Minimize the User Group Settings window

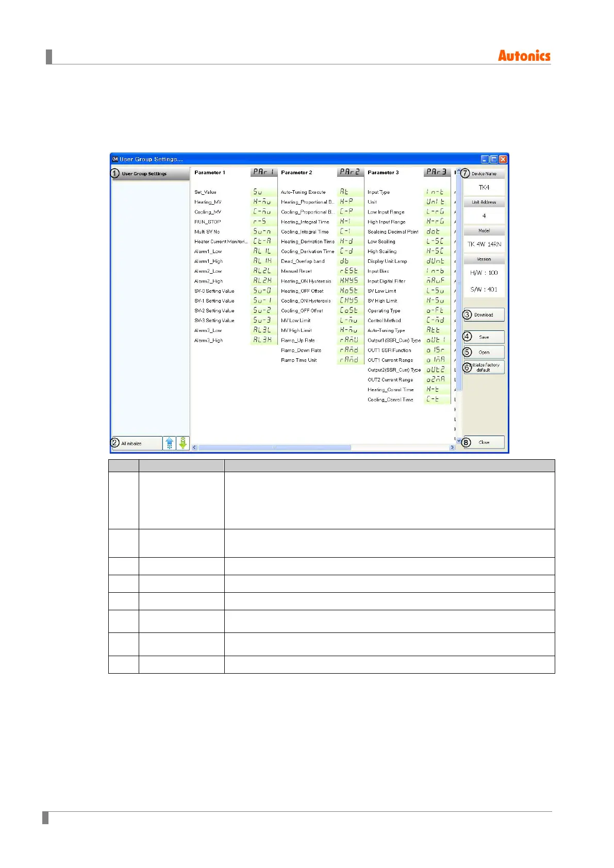tap(485, 159)
